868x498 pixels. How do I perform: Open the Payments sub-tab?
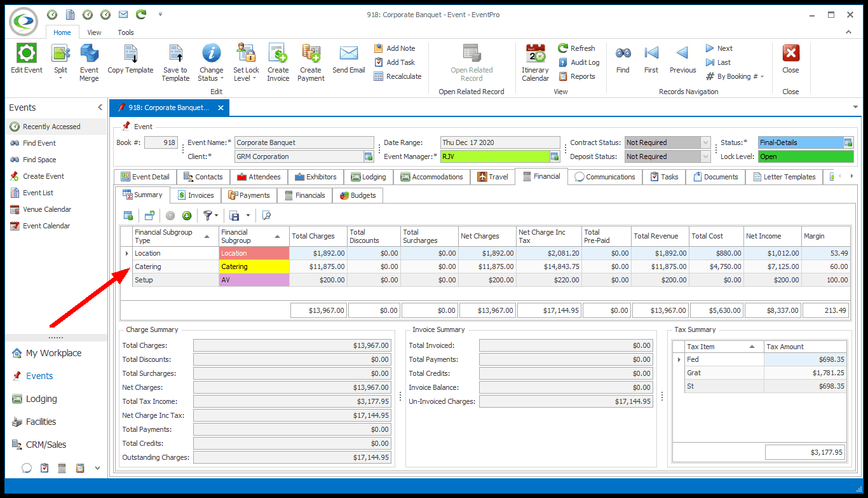249,195
